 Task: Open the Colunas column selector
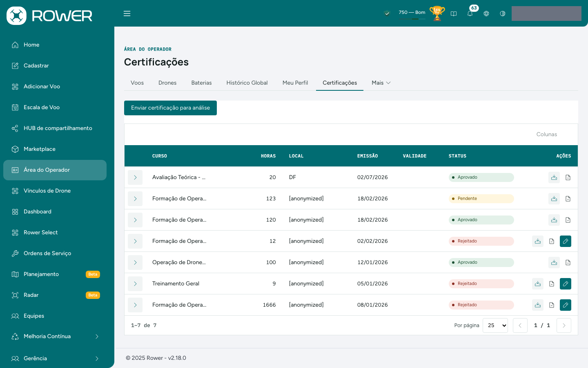(547, 135)
